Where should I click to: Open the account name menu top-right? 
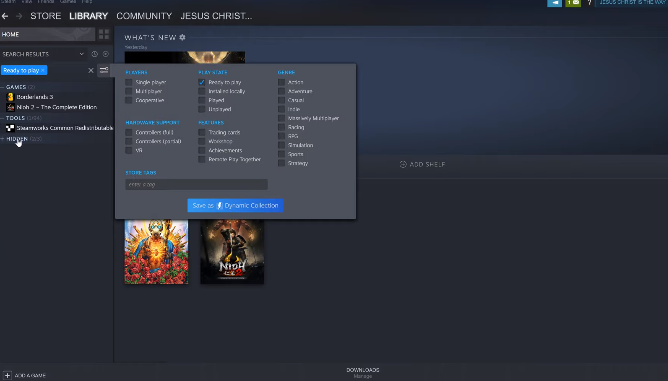(631, 3)
